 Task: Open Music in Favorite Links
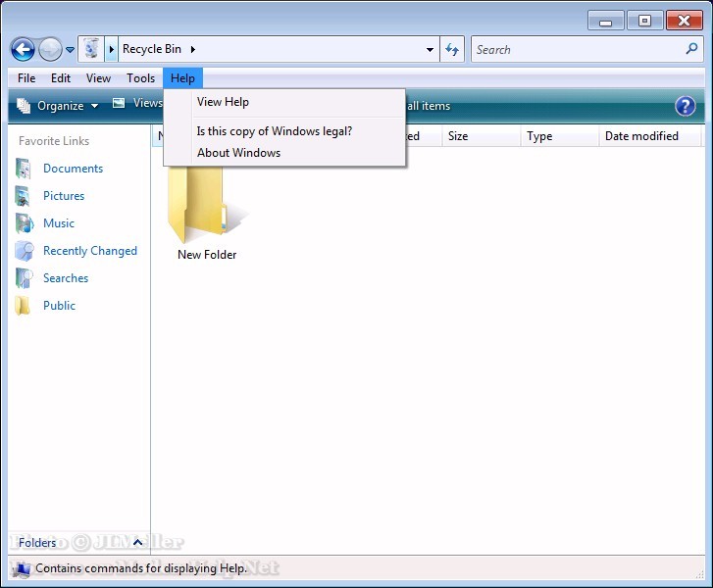pyautogui.click(x=59, y=223)
